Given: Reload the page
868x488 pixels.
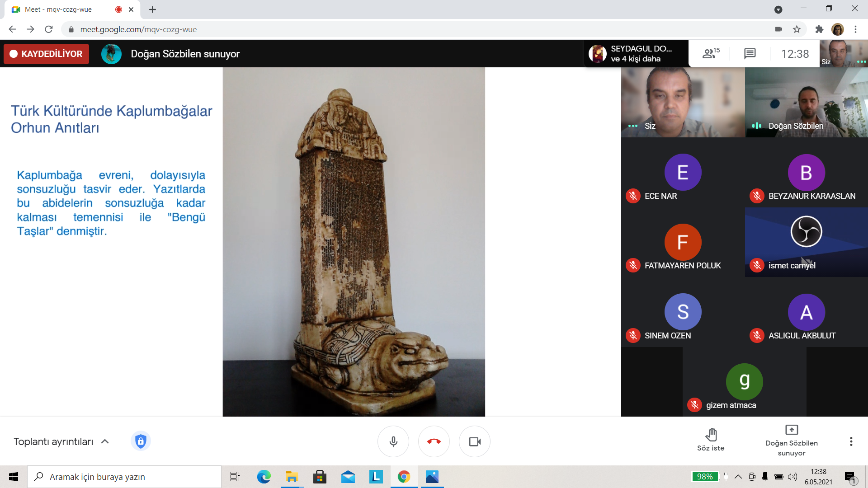Looking at the screenshot, I should tap(49, 29).
